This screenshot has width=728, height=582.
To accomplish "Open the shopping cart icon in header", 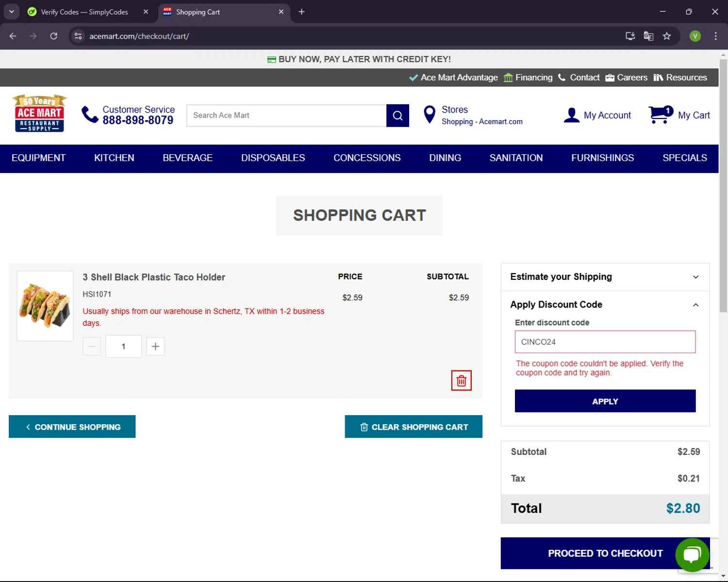I will [661, 115].
